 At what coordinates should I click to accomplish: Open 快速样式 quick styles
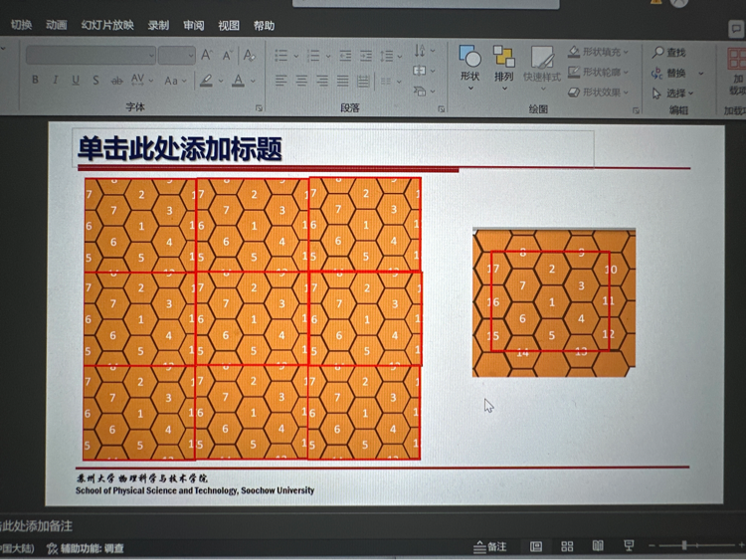pyautogui.click(x=542, y=62)
